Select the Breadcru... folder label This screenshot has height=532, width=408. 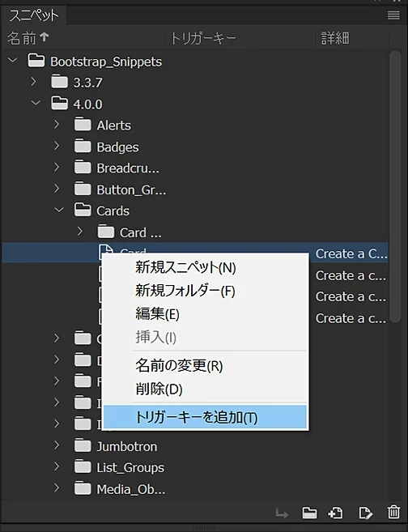[128, 168]
